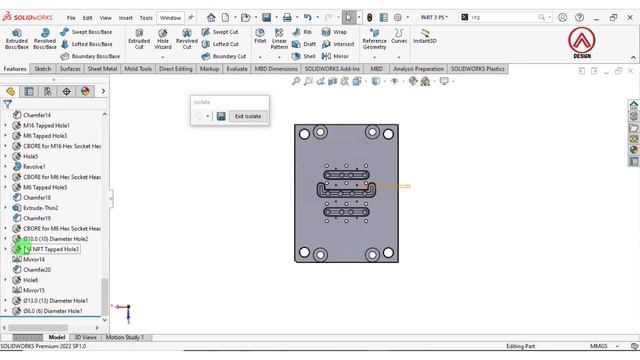This screenshot has height=360, width=640.
Task: Switch to the Evaluate tab
Action: (237, 69)
